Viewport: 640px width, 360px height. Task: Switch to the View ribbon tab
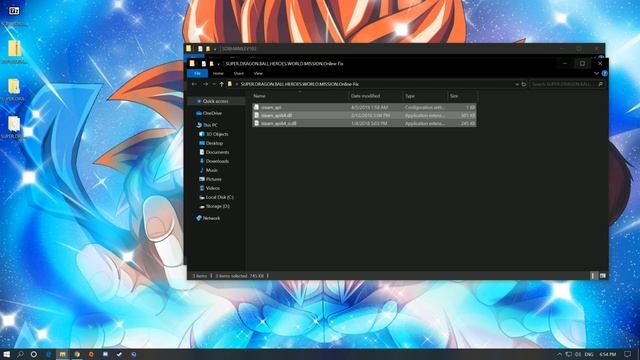pos(258,73)
